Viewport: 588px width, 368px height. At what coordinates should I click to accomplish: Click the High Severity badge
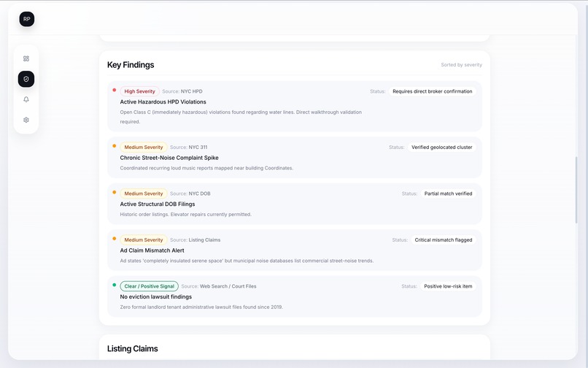tap(139, 91)
